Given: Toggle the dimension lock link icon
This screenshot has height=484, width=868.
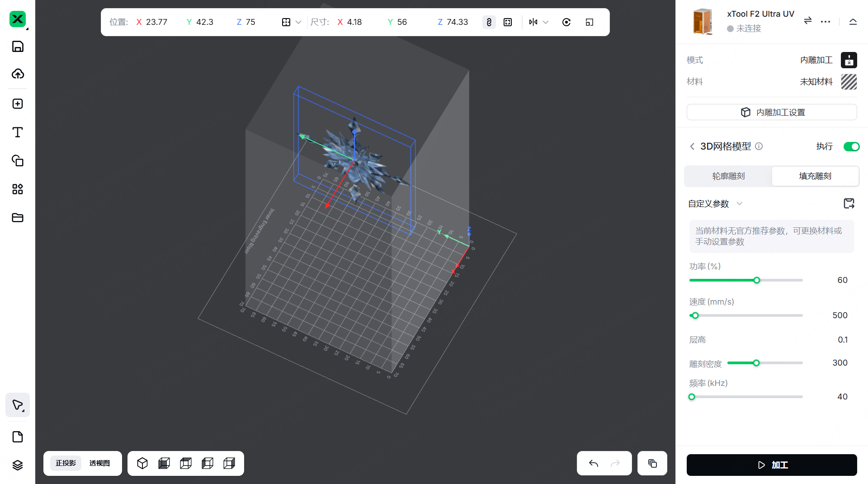Looking at the screenshot, I should point(489,22).
